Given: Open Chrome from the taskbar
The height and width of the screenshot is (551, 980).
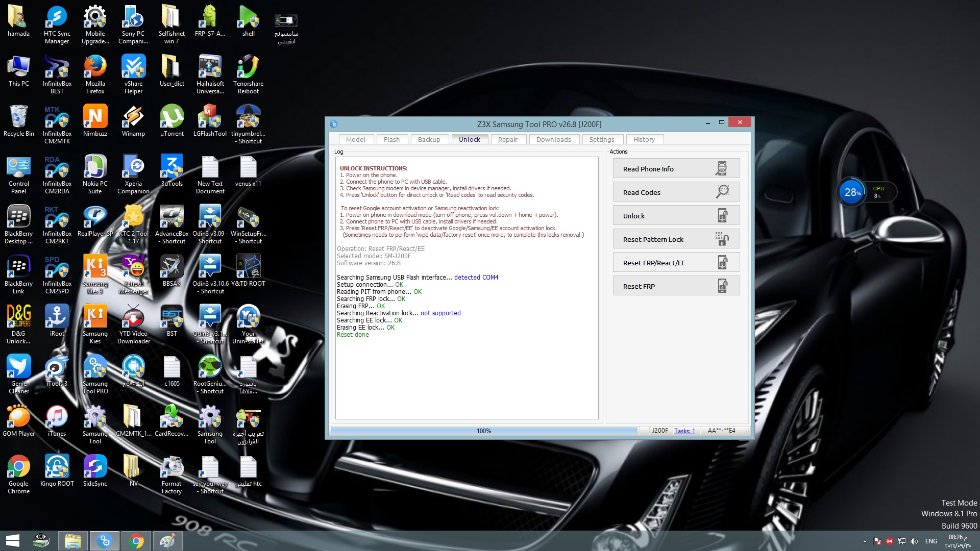Looking at the screenshot, I should [x=136, y=541].
